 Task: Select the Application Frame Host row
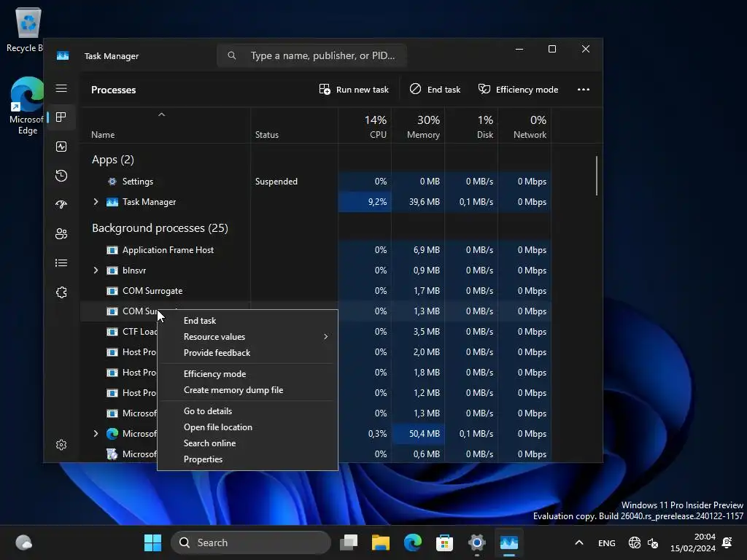tap(315, 250)
